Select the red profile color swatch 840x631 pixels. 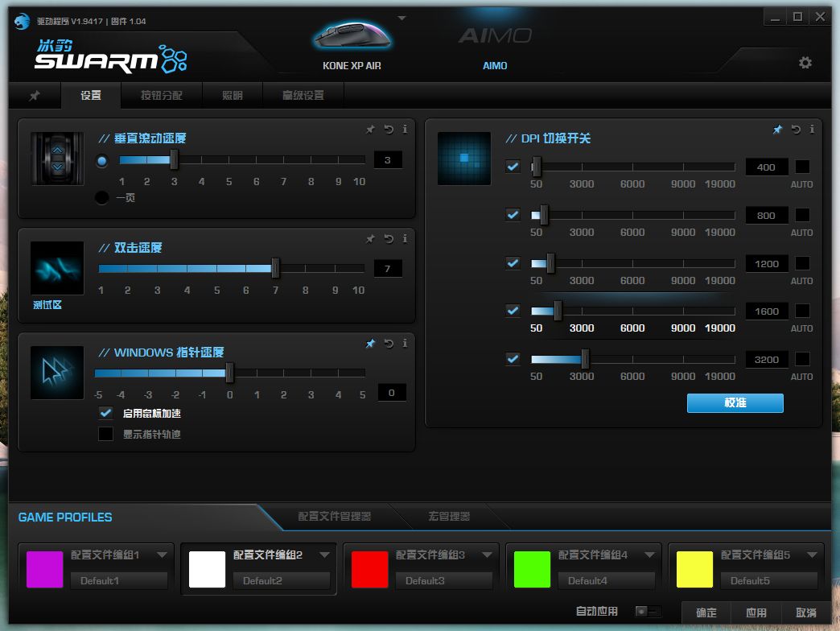(369, 569)
